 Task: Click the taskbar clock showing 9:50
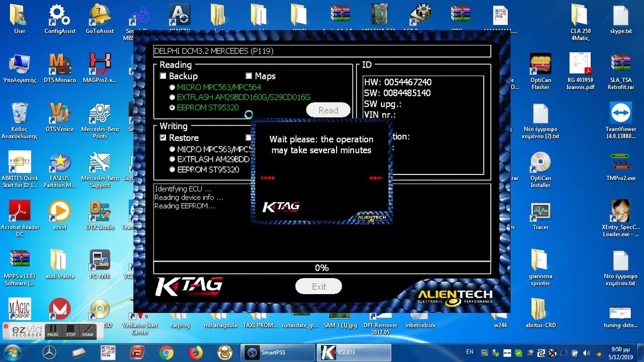click(621, 352)
